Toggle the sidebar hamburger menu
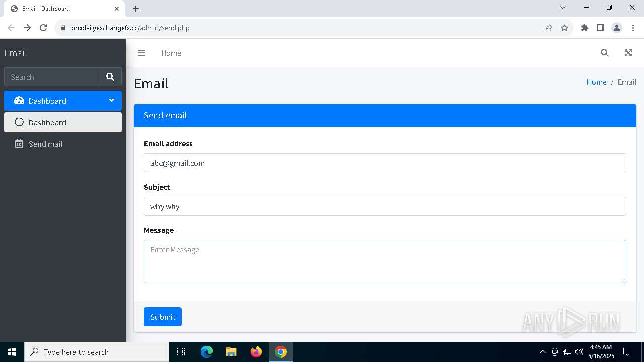This screenshot has width=644, height=362. point(141,53)
